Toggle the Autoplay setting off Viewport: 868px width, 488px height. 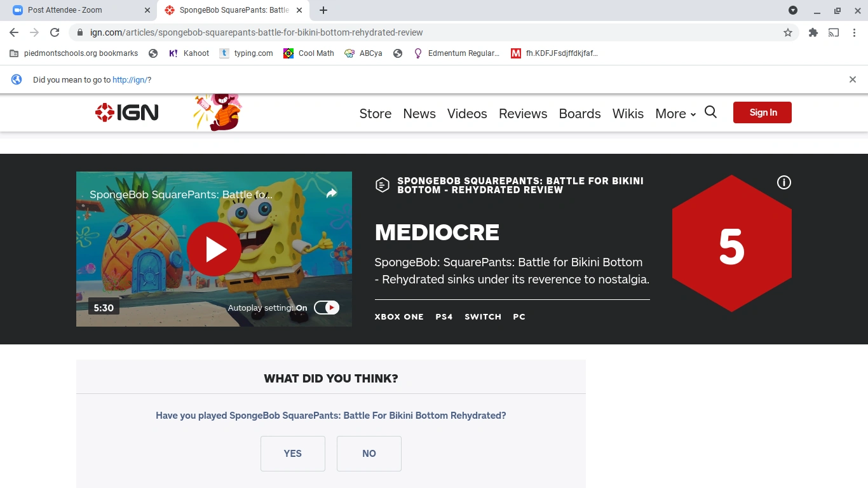point(326,308)
